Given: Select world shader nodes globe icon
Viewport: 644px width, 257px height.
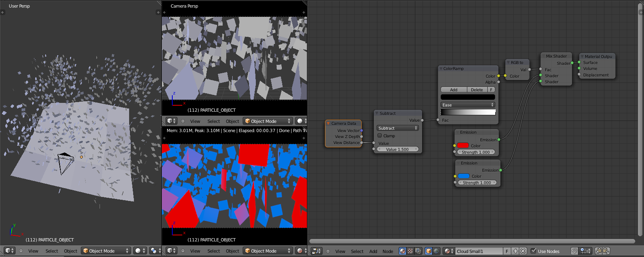Looking at the screenshot, I should (436, 251).
